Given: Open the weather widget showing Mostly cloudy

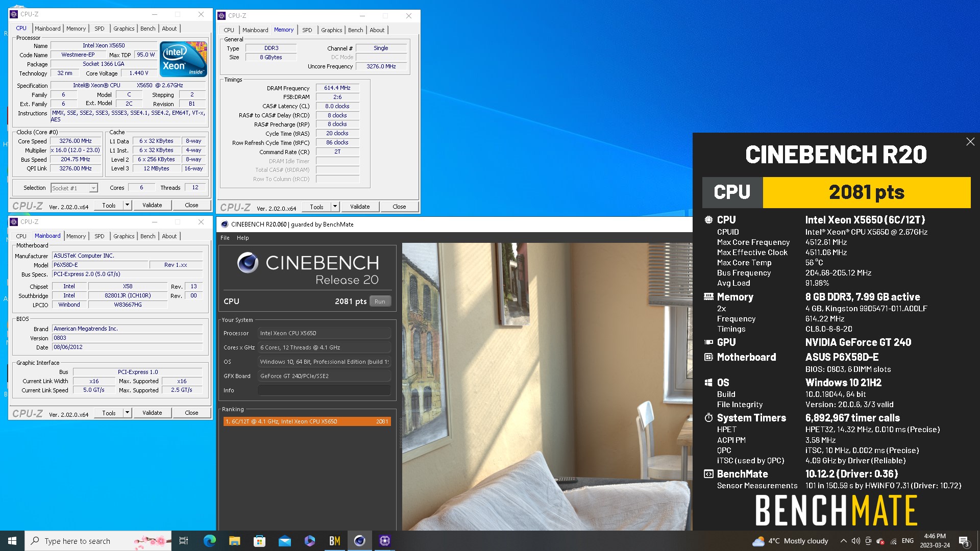Looking at the screenshot, I should pyautogui.click(x=790, y=541).
